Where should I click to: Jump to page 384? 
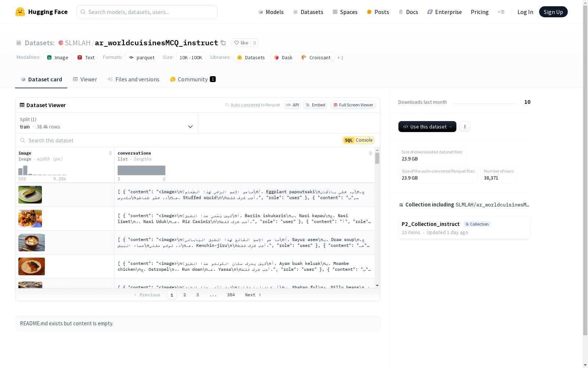tap(231, 295)
